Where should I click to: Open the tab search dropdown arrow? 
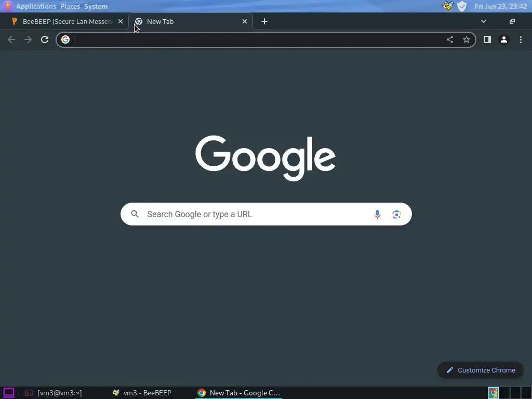pyautogui.click(x=484, y=21)
